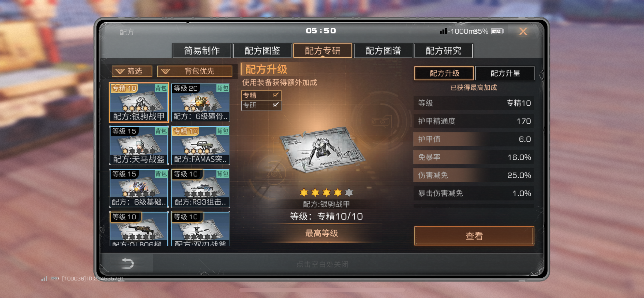The width and height of the screenshot is (644, 298).
Task: Open the 配方研究 tab
Action: tap(443, 51)
